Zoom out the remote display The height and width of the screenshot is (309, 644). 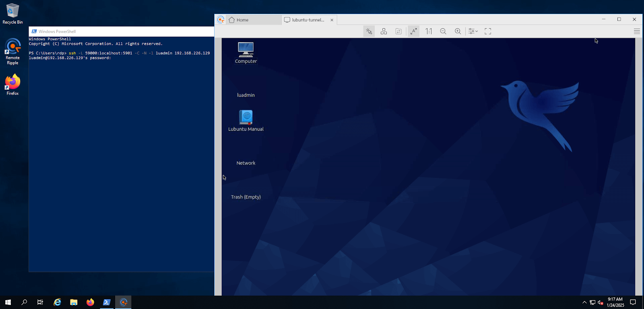(443, 31)
